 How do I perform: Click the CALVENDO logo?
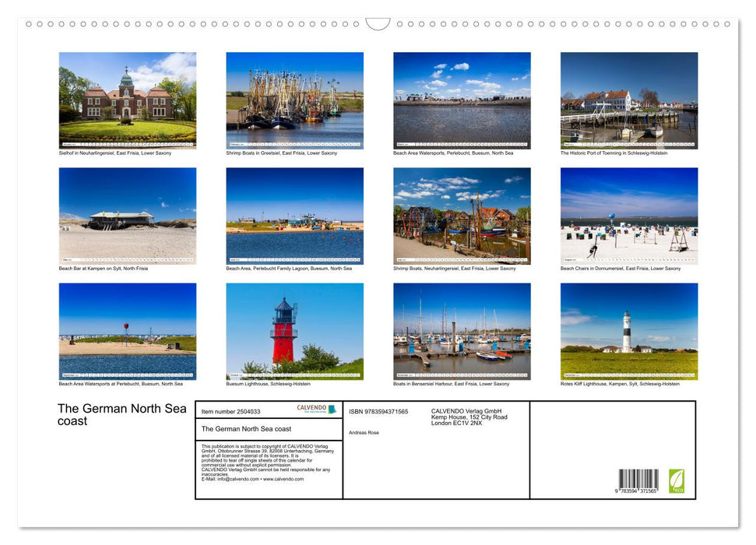316,409
